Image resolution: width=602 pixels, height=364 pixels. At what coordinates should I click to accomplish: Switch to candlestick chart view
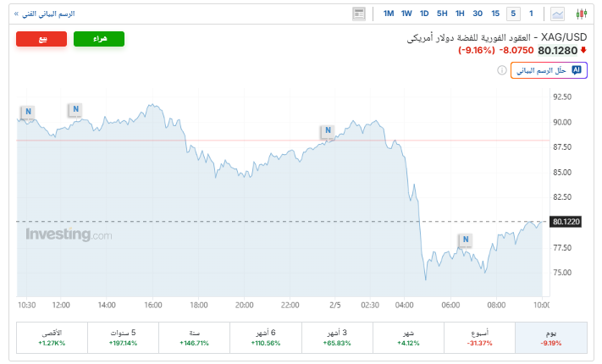(x=581, y=14)
